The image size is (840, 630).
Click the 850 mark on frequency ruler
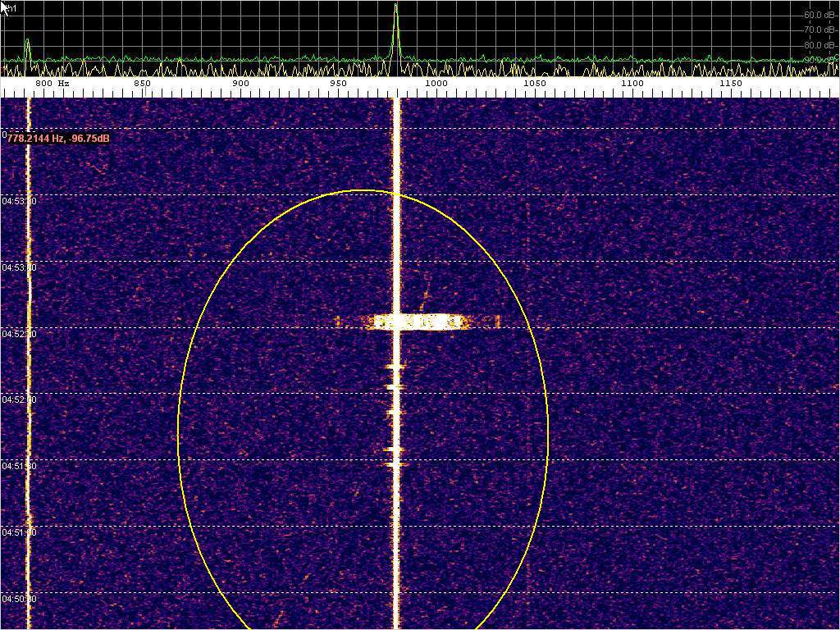pos(142,84)
